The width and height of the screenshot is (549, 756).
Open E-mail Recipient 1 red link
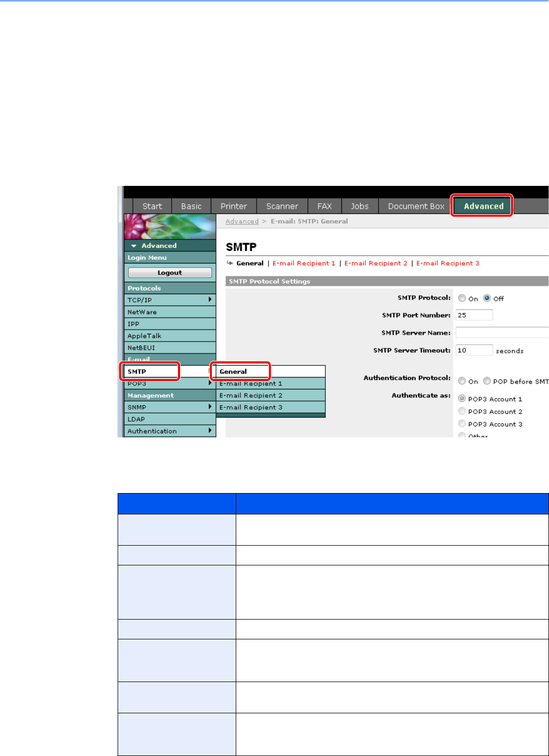click(x=304, y=263)
